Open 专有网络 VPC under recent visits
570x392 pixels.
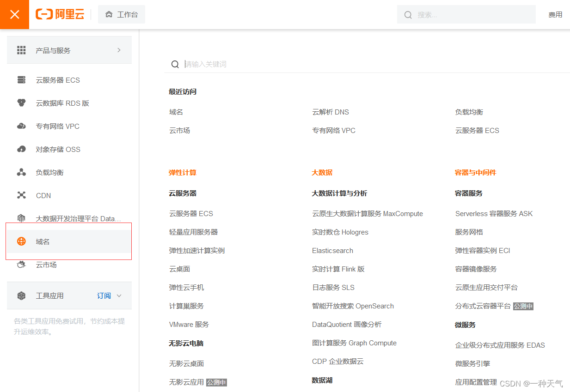tap(334, 130)
